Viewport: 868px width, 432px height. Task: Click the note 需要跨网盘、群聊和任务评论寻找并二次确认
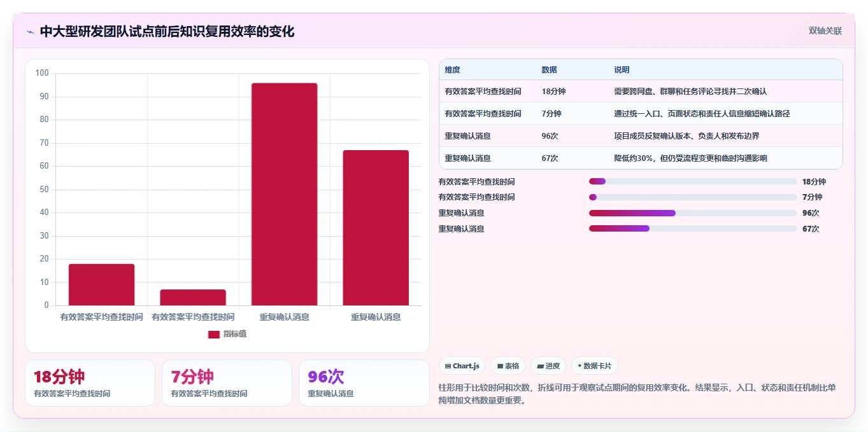[690, 92]
